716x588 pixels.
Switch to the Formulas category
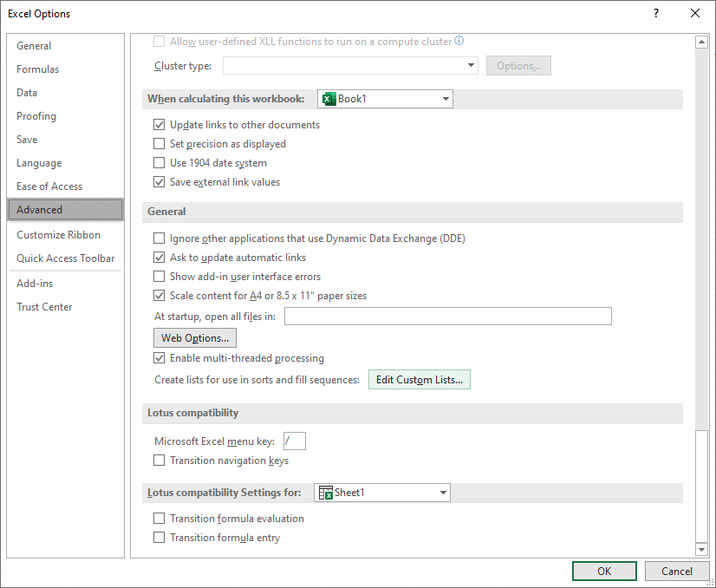65,69
